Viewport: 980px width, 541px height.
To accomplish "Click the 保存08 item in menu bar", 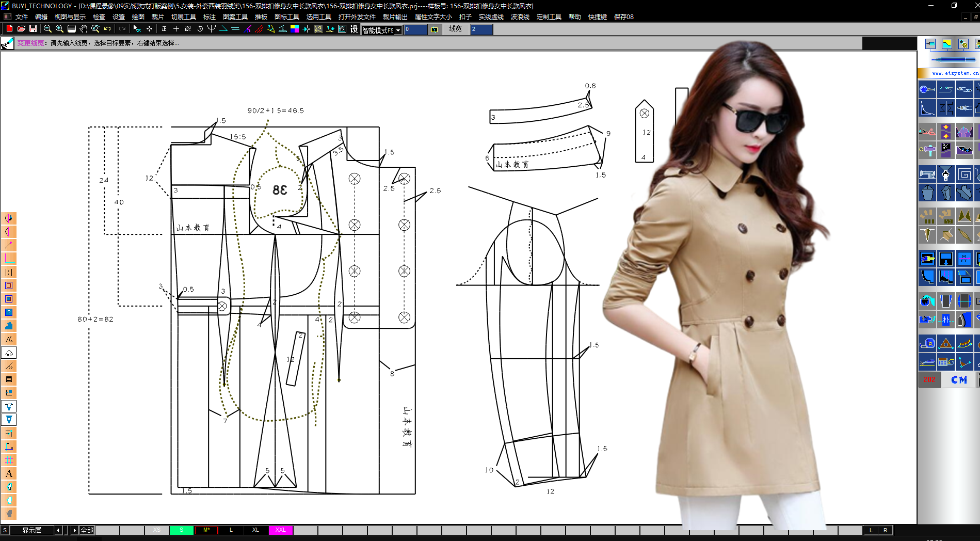I will click(624, 17).
